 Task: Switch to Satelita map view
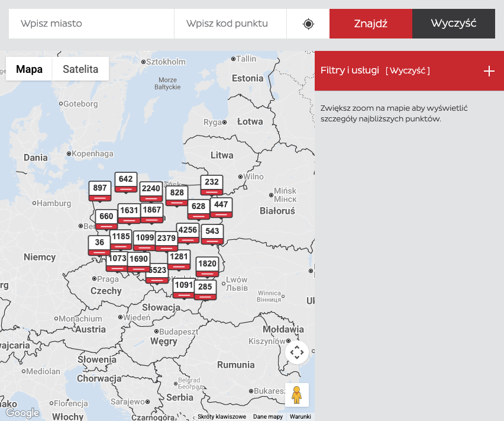80,69
